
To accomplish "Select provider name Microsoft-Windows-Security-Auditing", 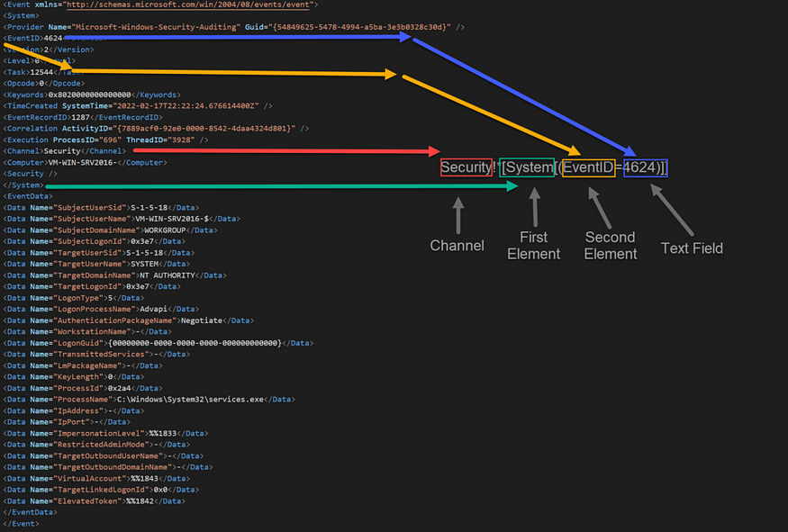I will pyautogui.click(x=155, y=27).
